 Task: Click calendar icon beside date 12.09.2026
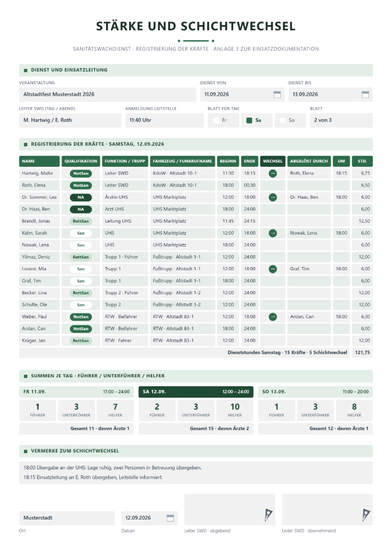tap(170, 518)
